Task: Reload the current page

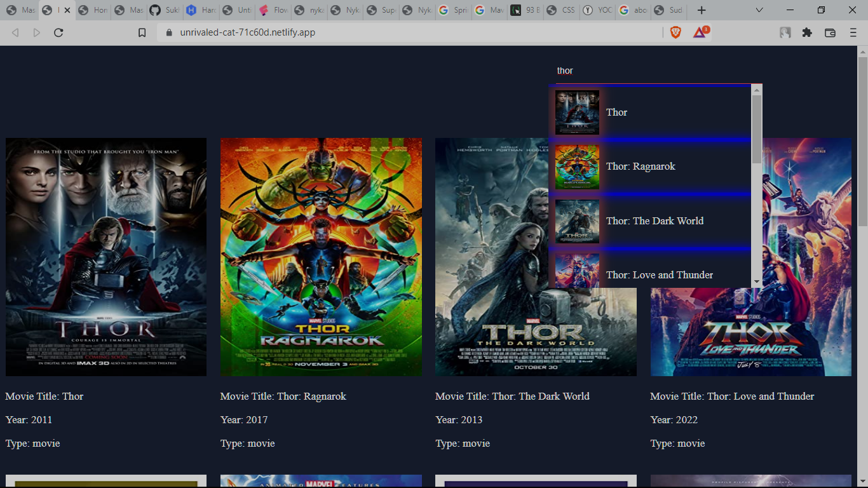Action: coord(58,32)
